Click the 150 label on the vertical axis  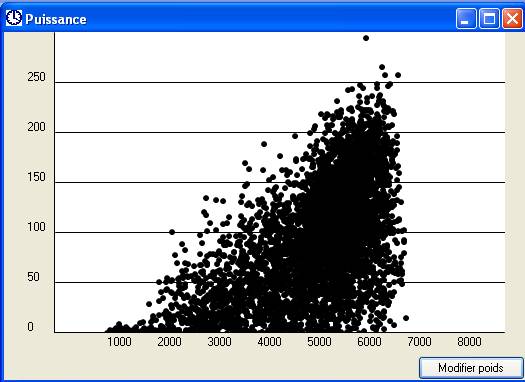[36, 177]
